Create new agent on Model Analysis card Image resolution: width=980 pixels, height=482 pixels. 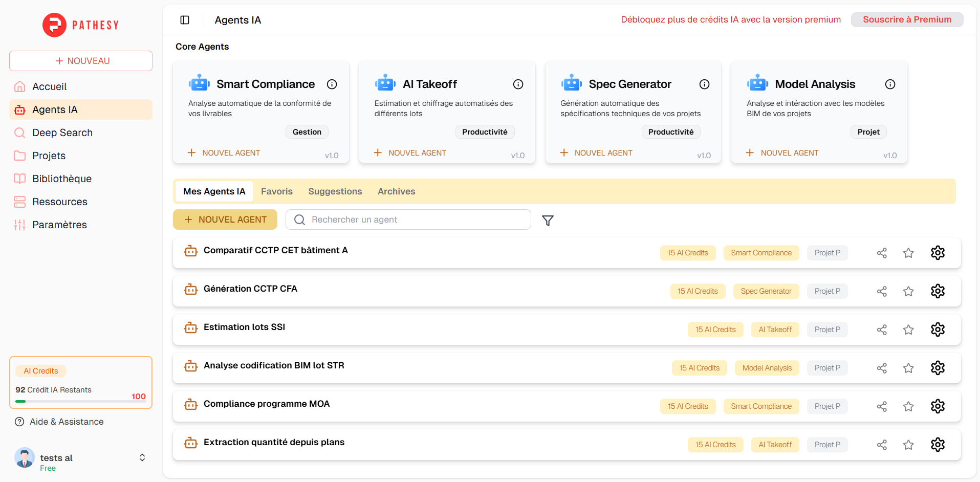coord(782,152)
